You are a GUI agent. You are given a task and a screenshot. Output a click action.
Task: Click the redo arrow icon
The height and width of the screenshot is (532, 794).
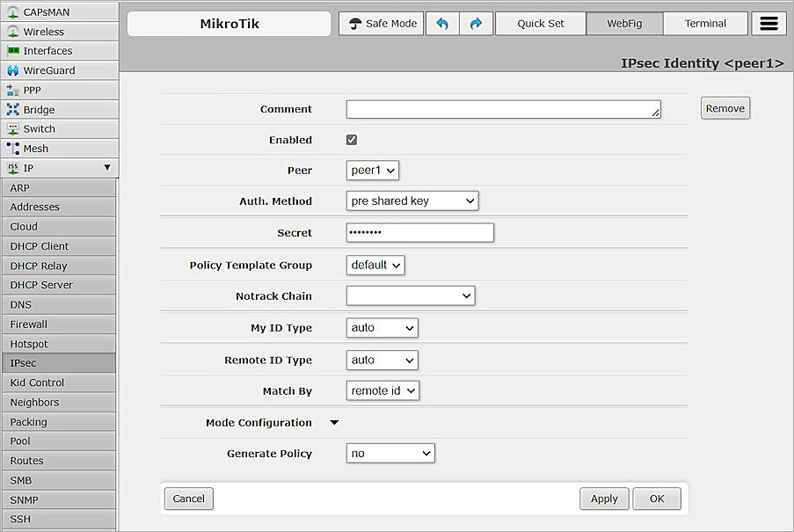pos(476,24)
